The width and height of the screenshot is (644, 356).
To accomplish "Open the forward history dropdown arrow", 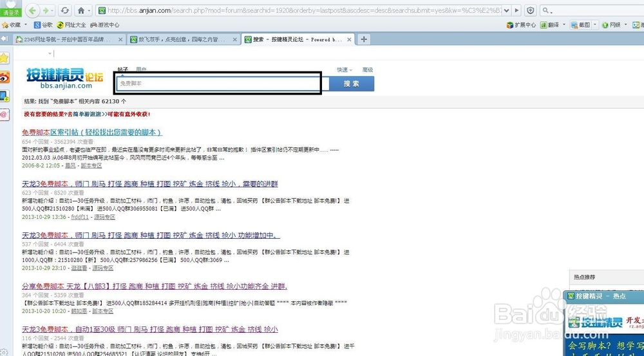I will 53,11.
